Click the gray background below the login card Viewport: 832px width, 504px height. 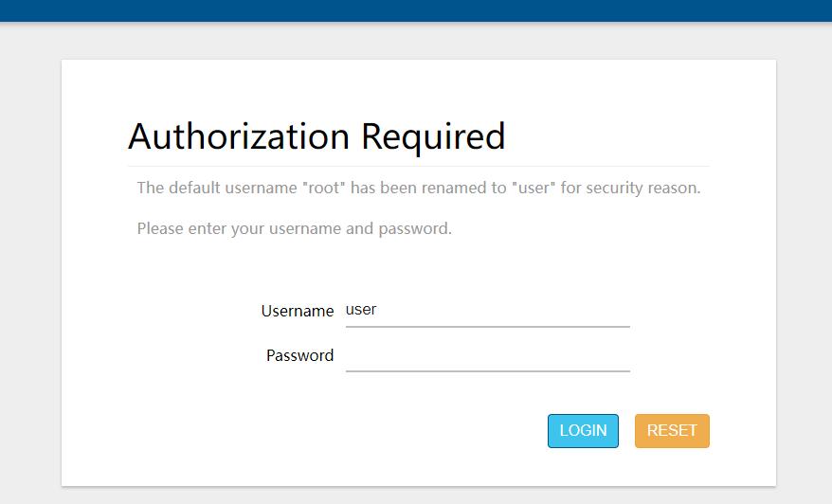coord(416,495)
